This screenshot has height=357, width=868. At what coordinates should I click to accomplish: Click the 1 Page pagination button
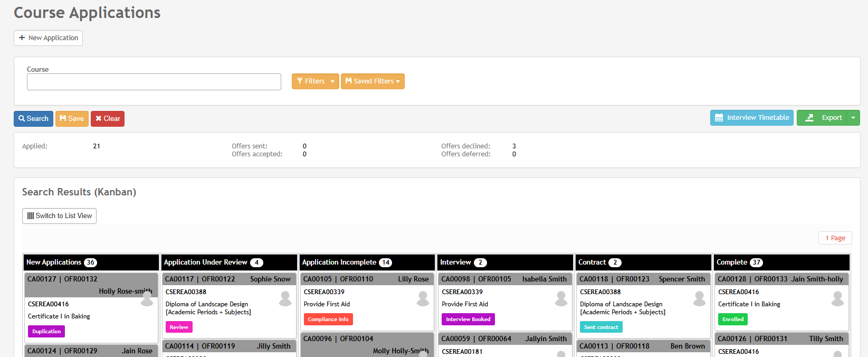pyautogui.click(x=835, y=238)
